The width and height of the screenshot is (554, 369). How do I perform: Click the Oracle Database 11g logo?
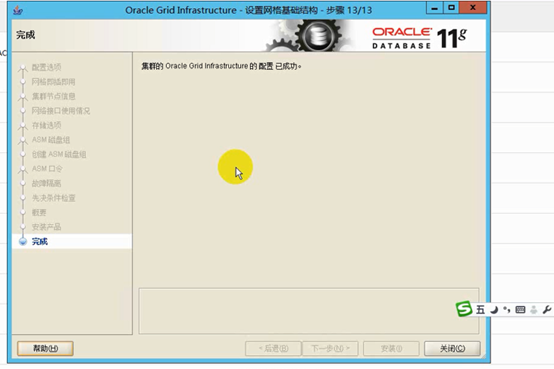pyautogui.click(x=419, y=38)
